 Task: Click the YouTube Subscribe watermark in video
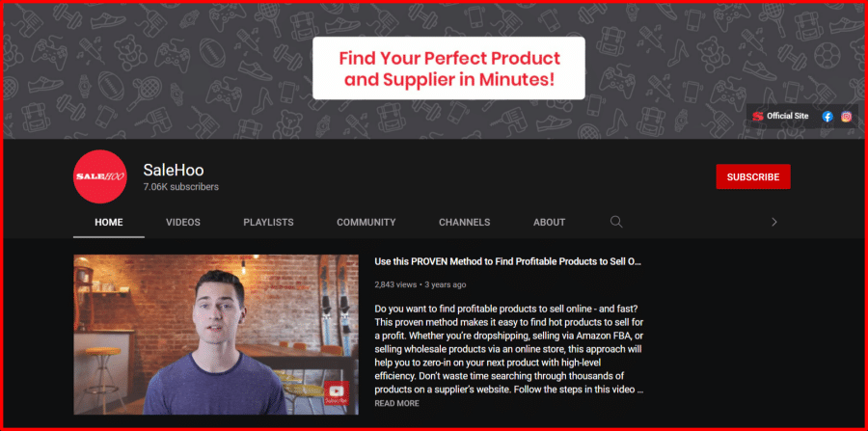(x=337, y=392)
